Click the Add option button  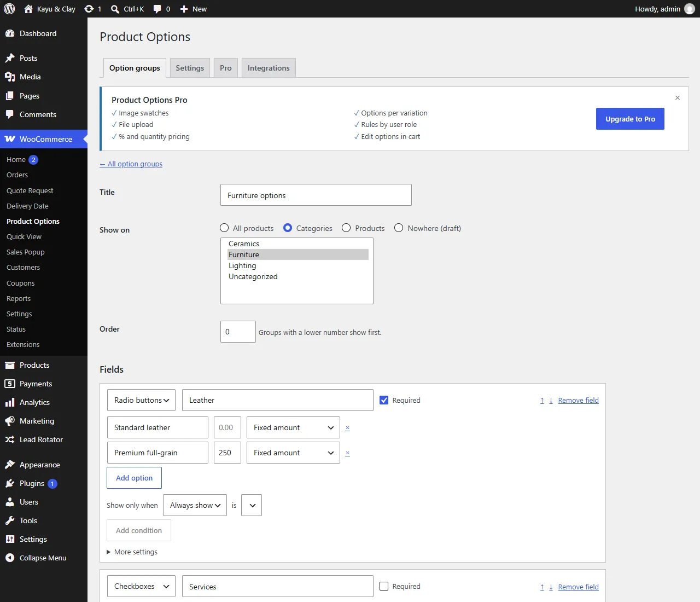[x=134, y=478]
